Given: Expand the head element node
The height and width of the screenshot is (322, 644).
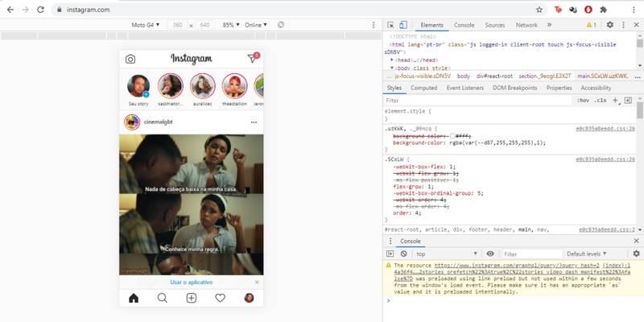Looking at the screenshot, I should 392,60.
